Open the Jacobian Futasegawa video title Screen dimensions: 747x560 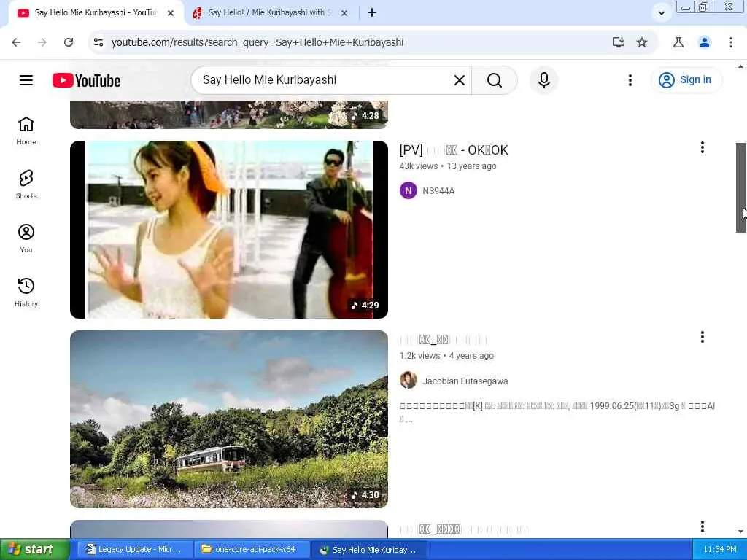(x=444, y=340)
